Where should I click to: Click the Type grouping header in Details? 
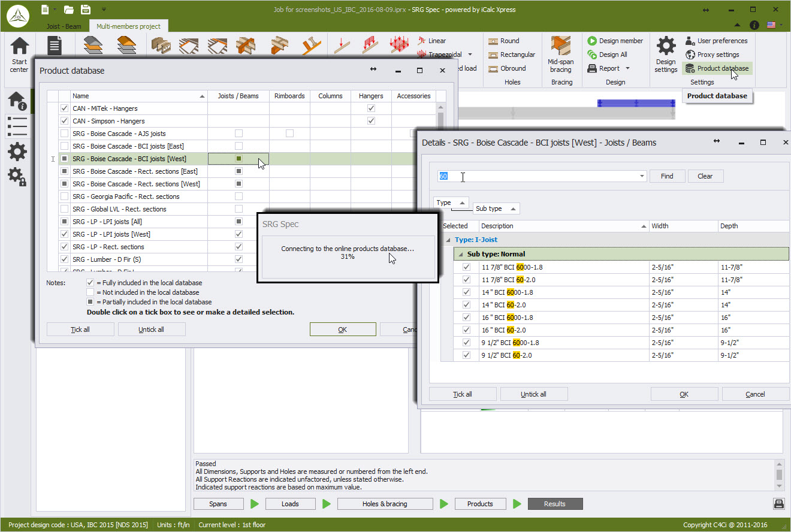coord(451,202)
